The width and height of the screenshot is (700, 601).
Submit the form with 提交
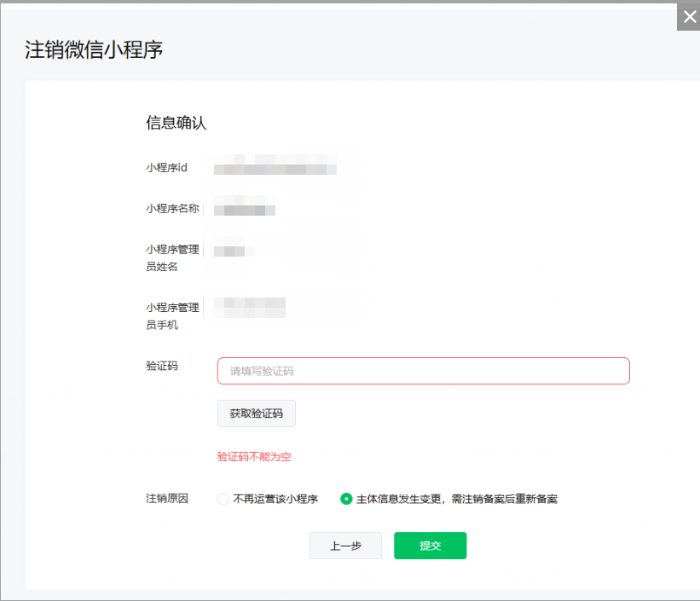tap(430, 546)
